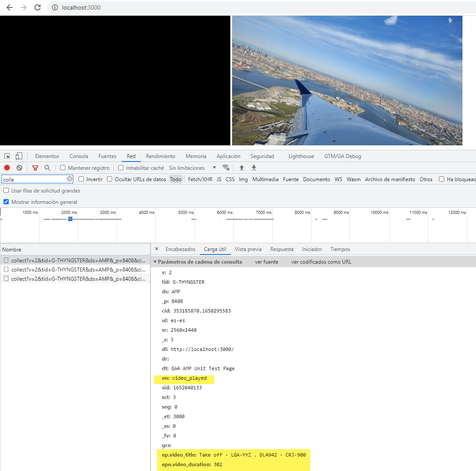
Task: Click the ver fuente link
Action: (x=267, y=262)
